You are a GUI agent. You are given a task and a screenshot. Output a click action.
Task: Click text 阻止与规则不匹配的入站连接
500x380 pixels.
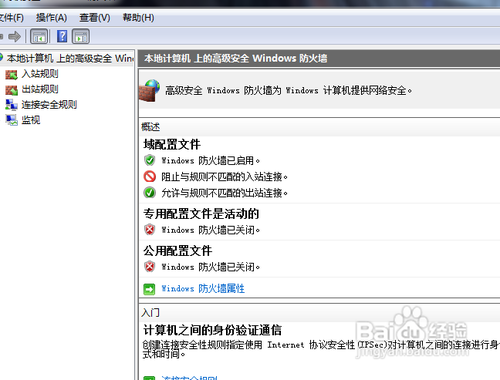coord(224,177)
